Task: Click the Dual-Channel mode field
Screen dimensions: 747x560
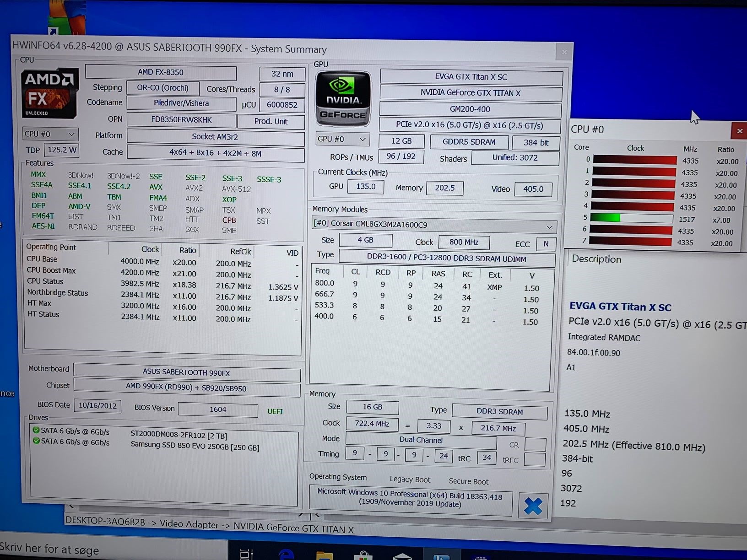Action: pyautogui.click(x=421, y=440)
